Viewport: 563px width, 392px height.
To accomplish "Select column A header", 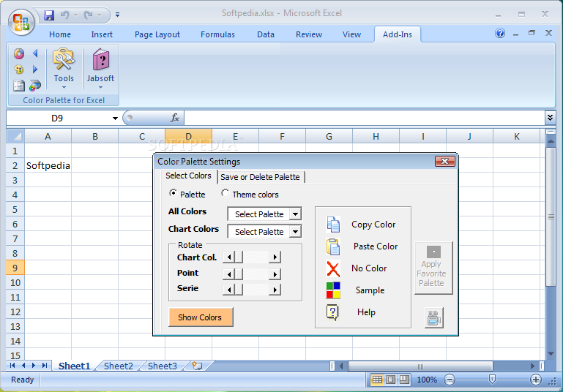I will (48, 136).
